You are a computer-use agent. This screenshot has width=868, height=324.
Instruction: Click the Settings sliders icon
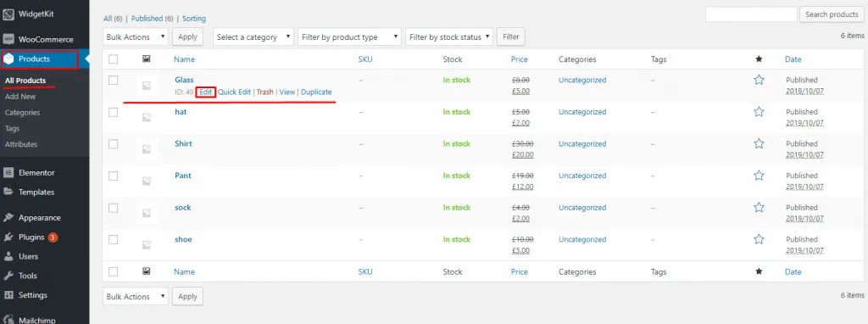pyautogui.click(x=8, y=294)
